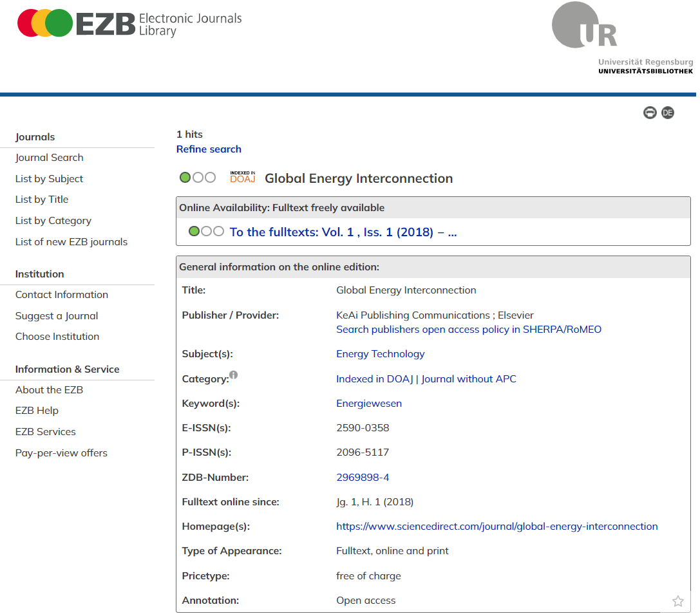View List of new EZB journals
This screenshot has height=616, width=700.
71,242
